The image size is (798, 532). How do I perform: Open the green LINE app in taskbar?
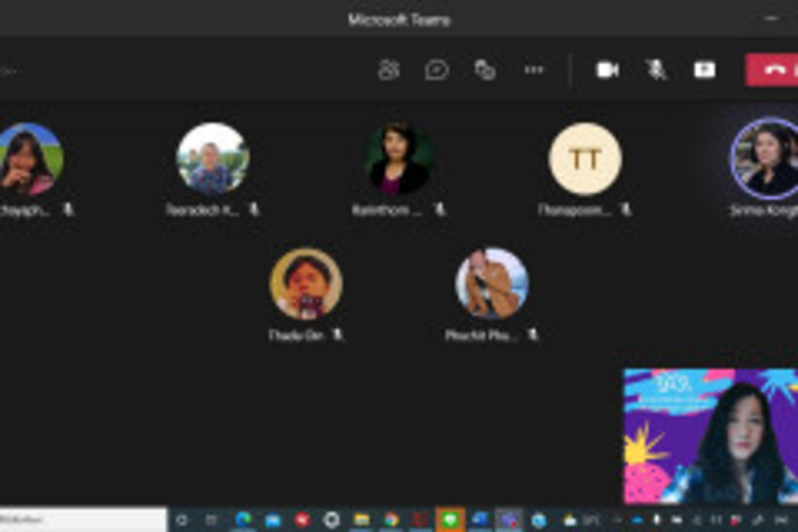(450, 520)
